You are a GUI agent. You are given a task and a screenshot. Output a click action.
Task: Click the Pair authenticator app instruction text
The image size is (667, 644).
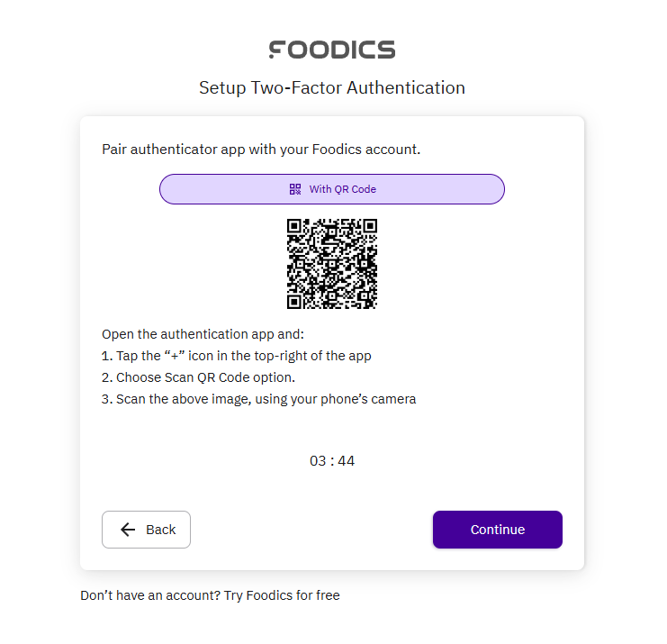(261, 150)
